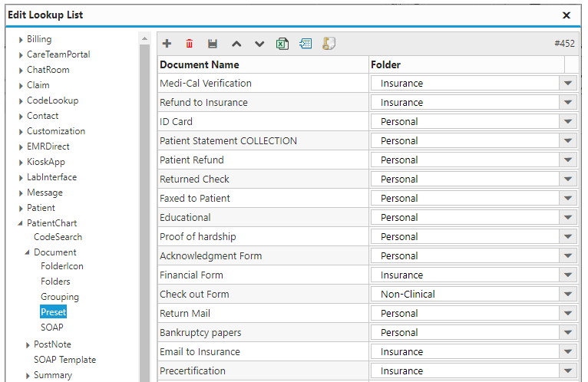Add a new row with the plus icon

point(167,44)
